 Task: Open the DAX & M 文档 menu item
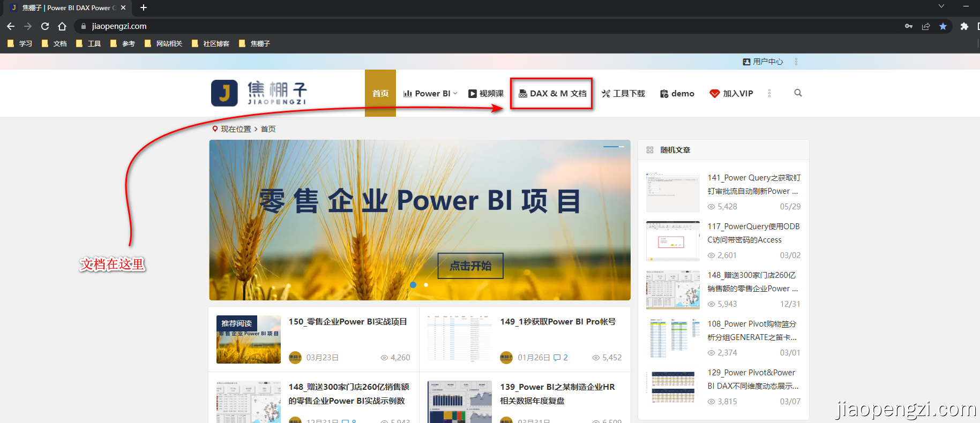(x=552, y=93)
